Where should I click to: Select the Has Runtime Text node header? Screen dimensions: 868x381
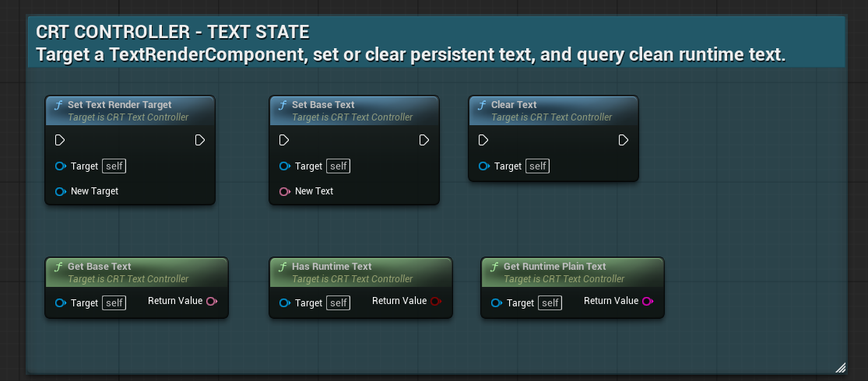360,272
